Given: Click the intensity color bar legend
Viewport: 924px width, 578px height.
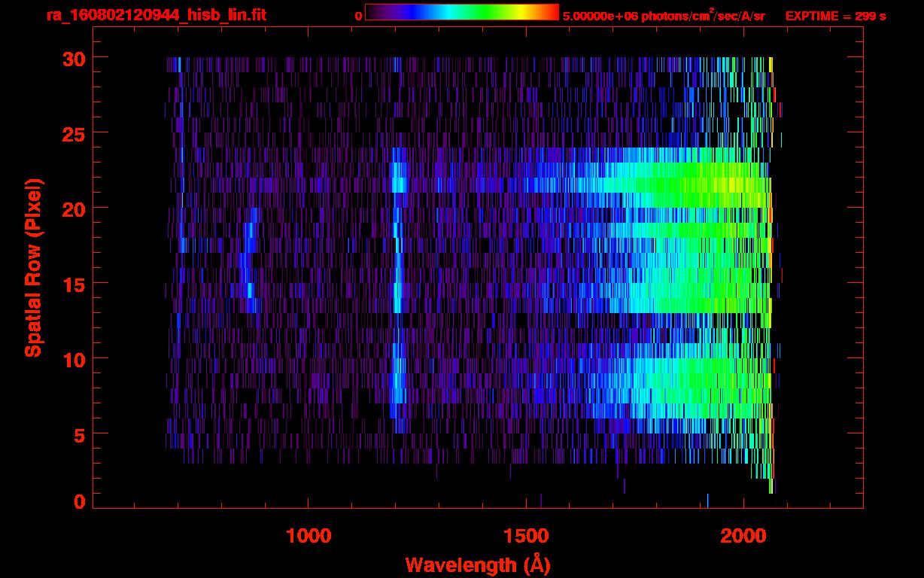Looking at the screenshot, I should click(462, 12).
